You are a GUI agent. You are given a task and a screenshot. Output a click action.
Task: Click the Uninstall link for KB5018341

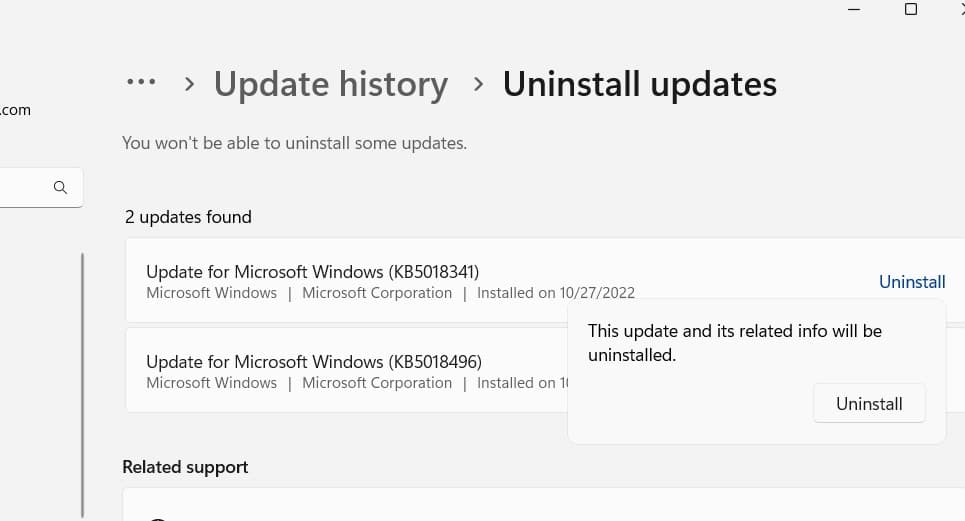click(912, 282)
